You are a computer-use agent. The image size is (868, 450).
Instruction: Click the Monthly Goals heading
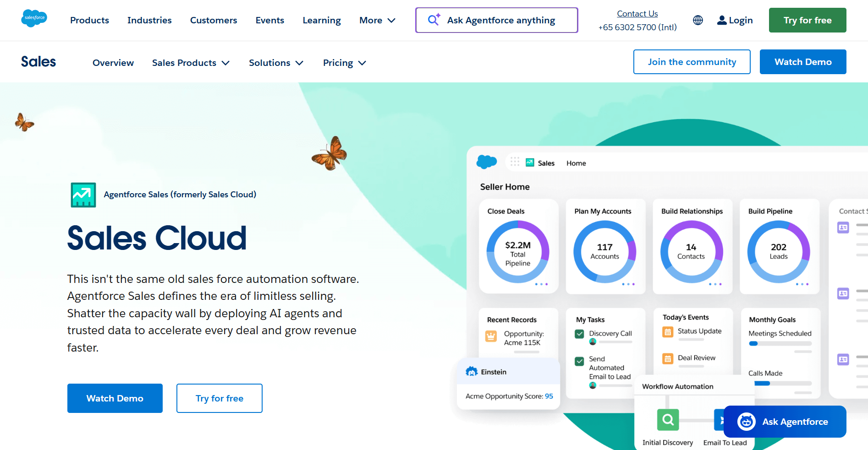tap(772, 320)
